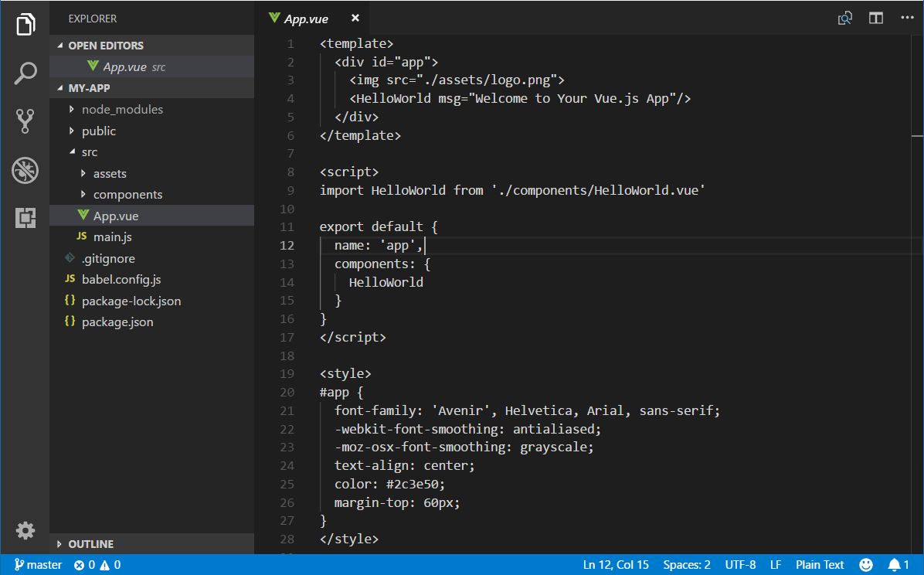Click the editor overview ruler scrollbar
Image resolution: width=924 pixels, height=575 pixels.
pos(917,294)
